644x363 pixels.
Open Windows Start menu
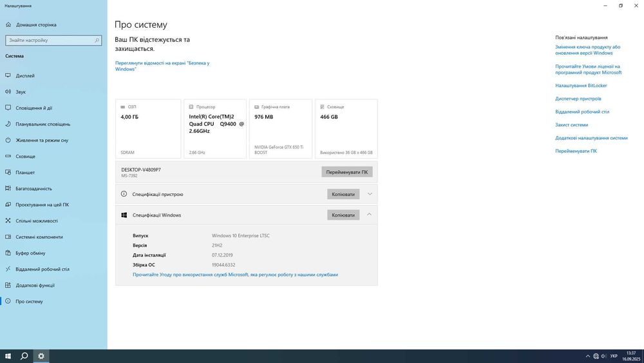point(8,356)
